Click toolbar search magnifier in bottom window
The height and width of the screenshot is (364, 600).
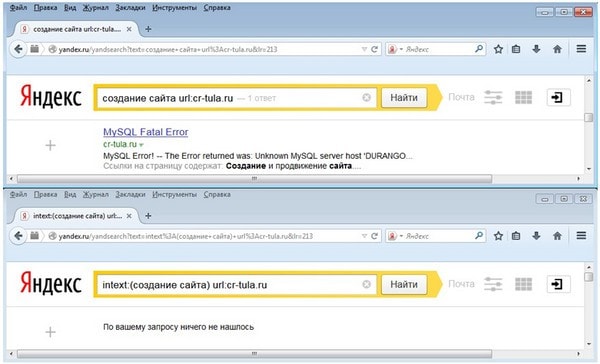pos(479,235)
